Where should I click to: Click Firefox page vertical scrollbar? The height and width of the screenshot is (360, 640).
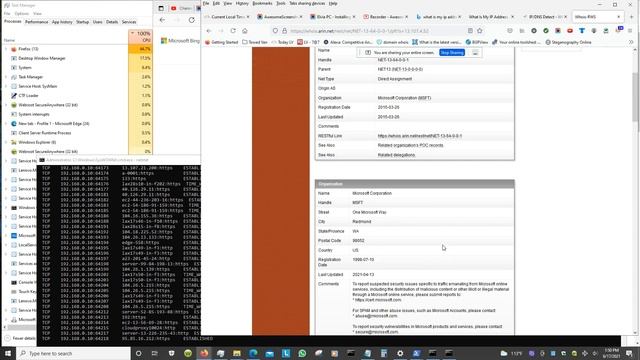[x=636, y=98]
